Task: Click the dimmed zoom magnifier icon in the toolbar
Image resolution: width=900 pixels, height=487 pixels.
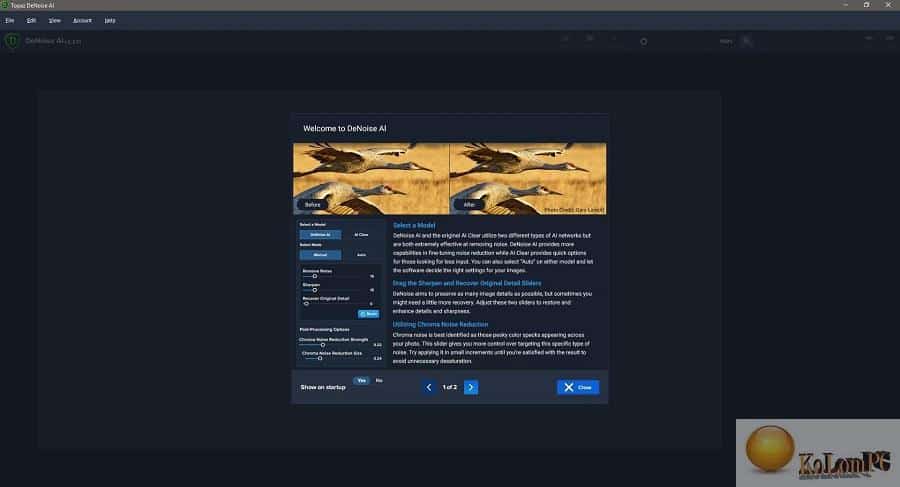Action: point(746,41)
